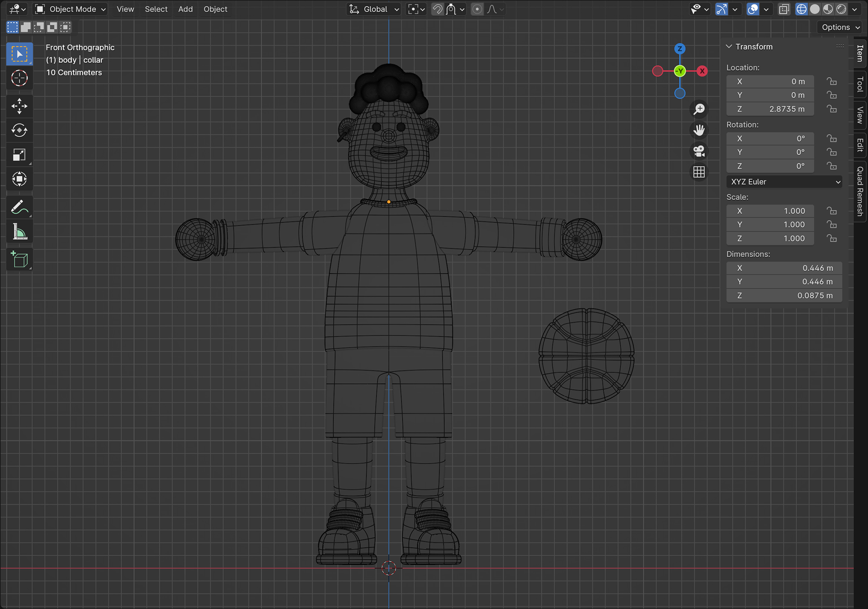This screenshot has width=868, height=609.
Task: Select the Annotate pencil tool
Action: 19,208
